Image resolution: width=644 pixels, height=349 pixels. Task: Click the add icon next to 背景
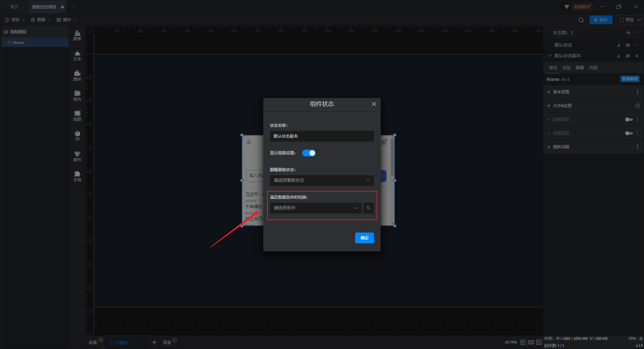pos(174,340)
